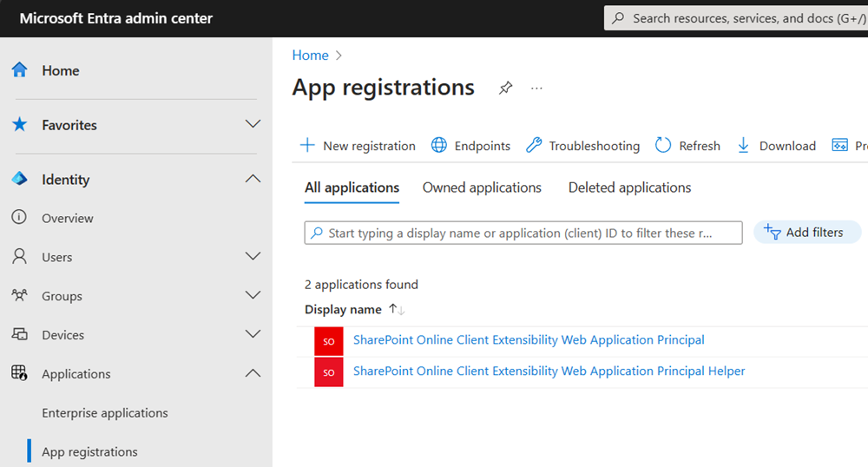
Task: Switch to the Deleted applications tab
Action: pos(629,187)
